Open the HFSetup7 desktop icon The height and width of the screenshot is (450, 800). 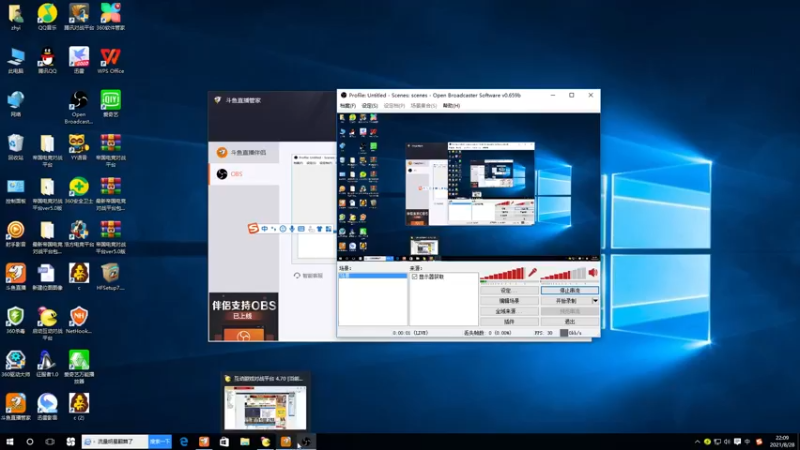click(110, 277)
